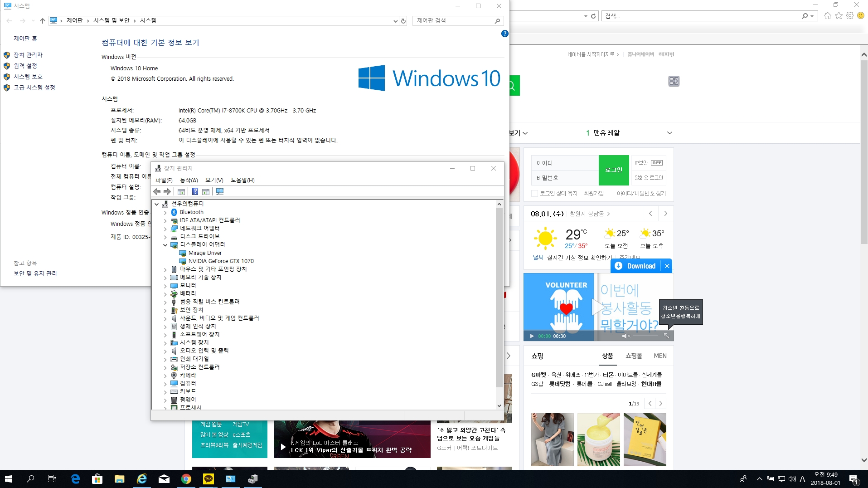Click the Device Manager back arrow icon

point(157,192)
